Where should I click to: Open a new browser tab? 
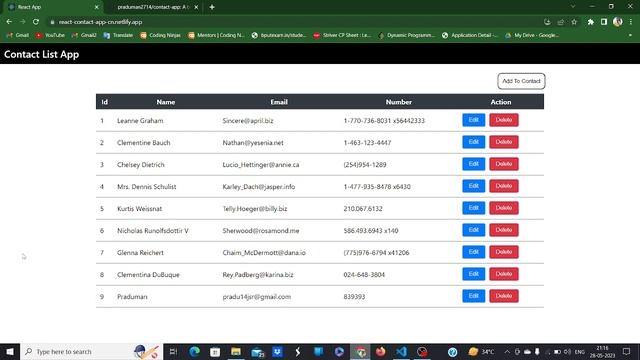[212, 7]
